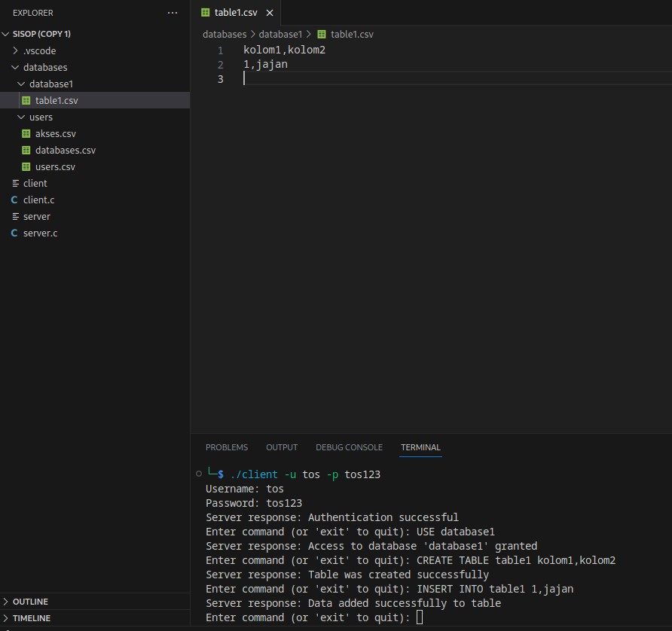The image size is (672, 631).
Task: Switch to the OUTPUT panel tab
Action: 282,447
